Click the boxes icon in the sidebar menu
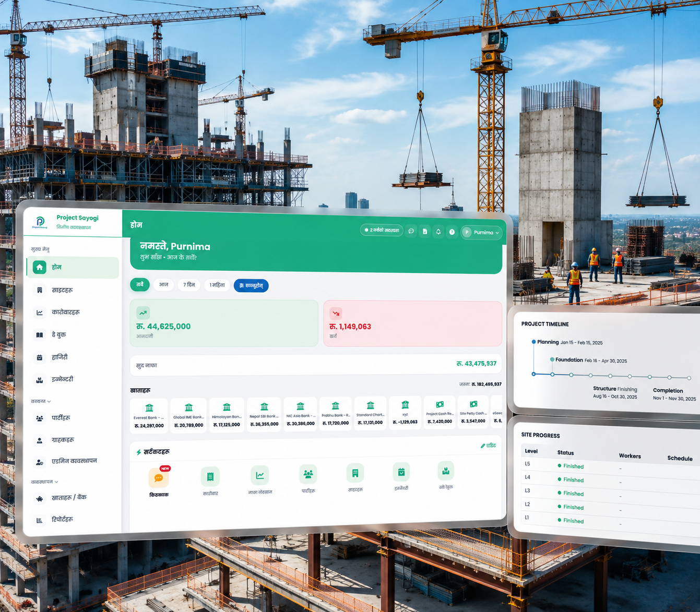The width and height of the screenshot is (700, 612). click(x=40, y=380)
